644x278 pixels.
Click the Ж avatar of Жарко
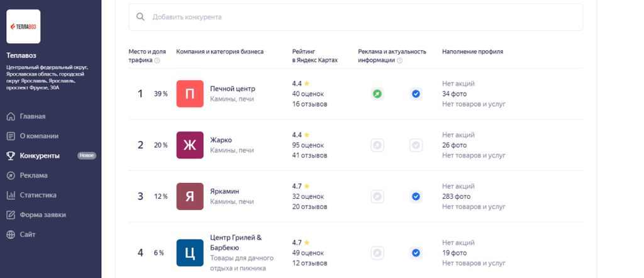(x=190, y=145)
